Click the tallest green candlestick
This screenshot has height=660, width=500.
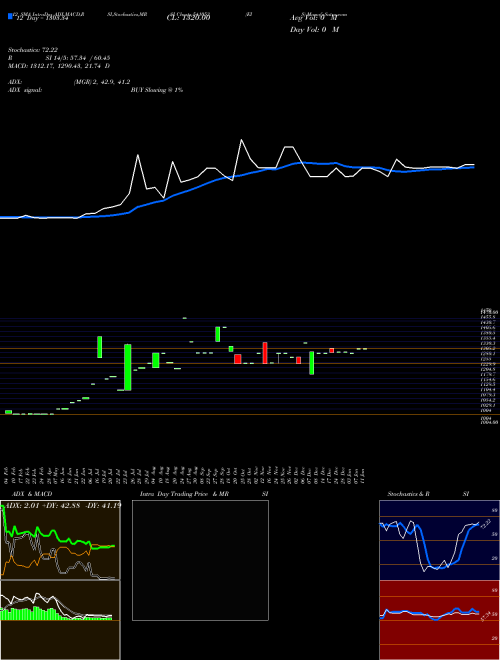click(128, 367)
